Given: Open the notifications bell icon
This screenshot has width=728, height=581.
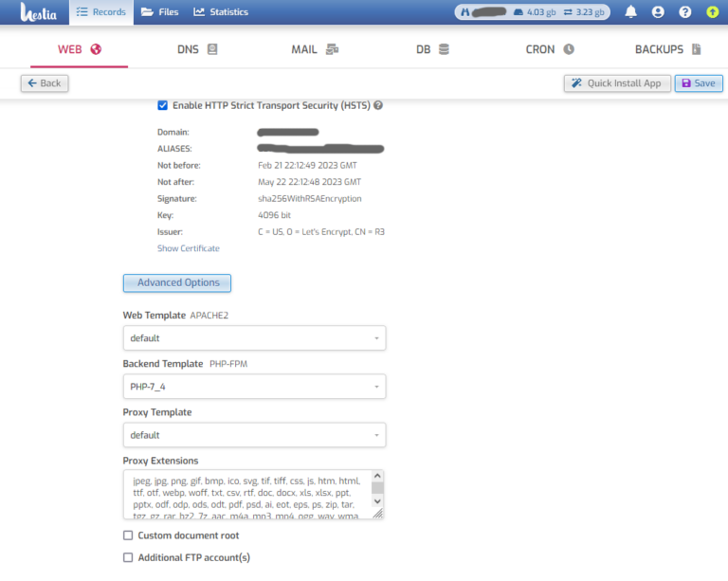Looking at the screenshot, I should [x=630, y=12].
